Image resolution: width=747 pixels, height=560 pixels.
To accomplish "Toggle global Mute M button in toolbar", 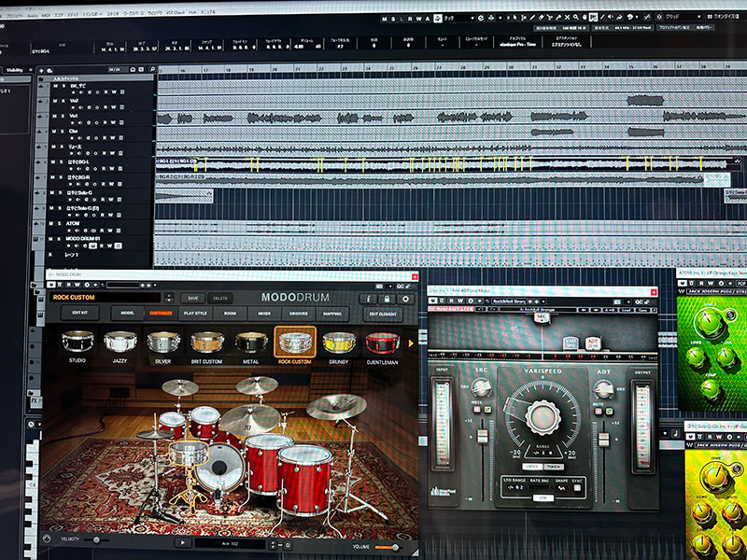I will coord(384,19).
